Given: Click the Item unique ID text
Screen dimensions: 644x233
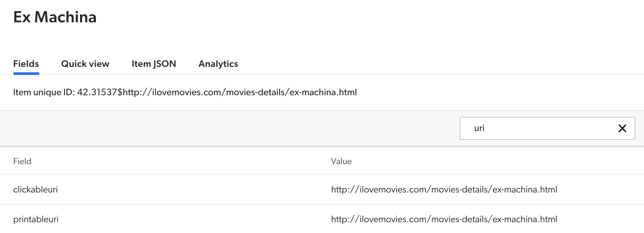Looking at the screenshot, I should [185, 92].
